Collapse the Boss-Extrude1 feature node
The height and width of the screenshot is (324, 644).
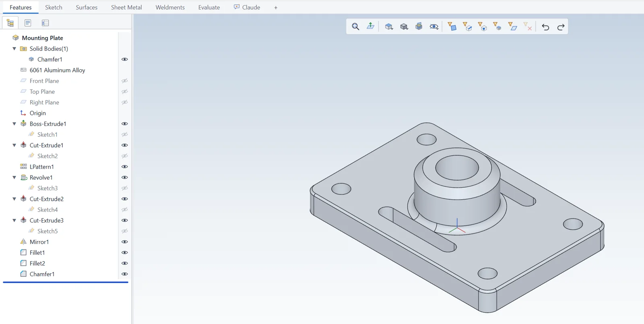tap(14, 124)
